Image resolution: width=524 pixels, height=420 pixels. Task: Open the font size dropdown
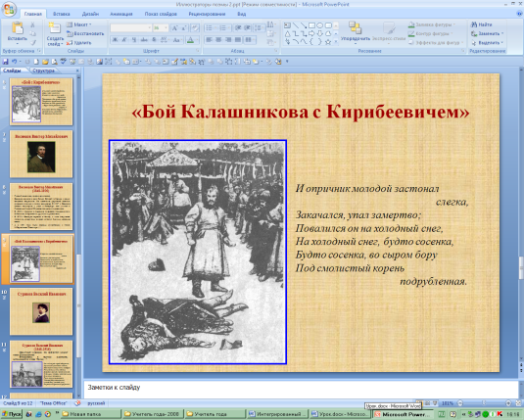click(x=166, y=28)
